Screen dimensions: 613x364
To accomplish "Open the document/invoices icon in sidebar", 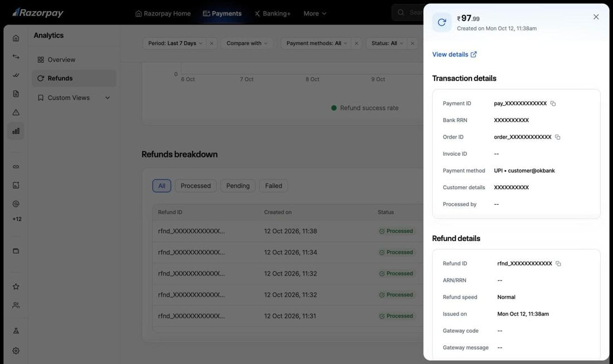I will [x=16, y=94].
